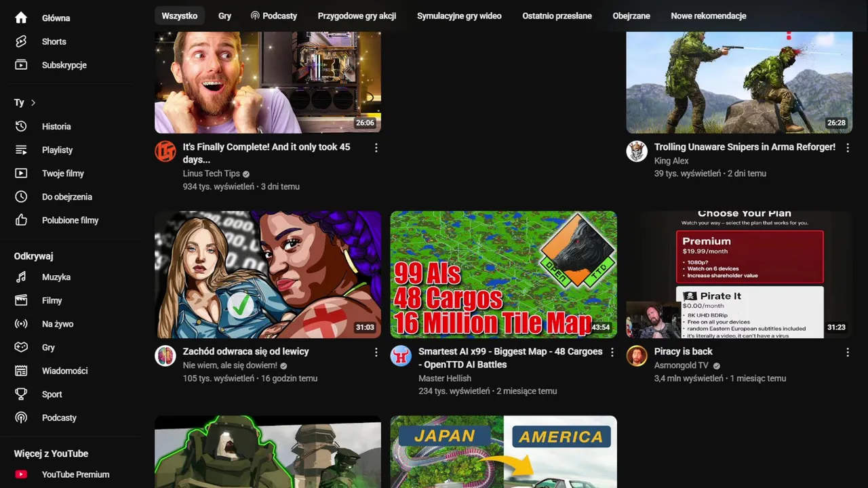
Task: Select the Podcasty filter chip
Action: (x=274, y=16)
